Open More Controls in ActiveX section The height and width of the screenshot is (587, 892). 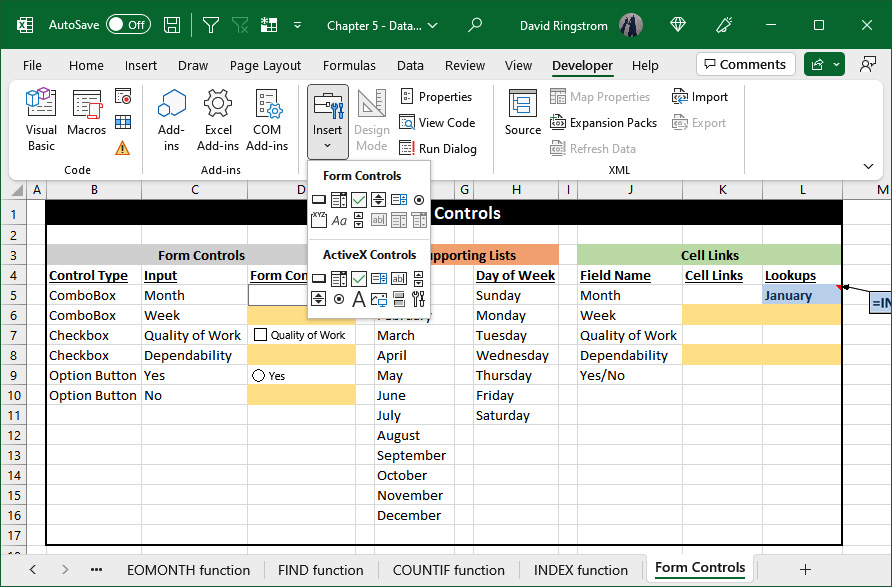click(418, 298)
